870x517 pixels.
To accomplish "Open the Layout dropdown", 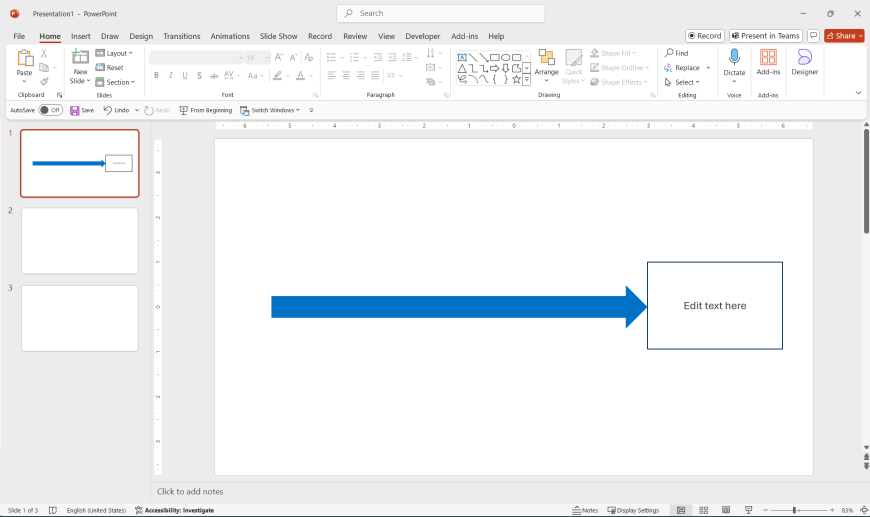I will click(x=114, y=53).
